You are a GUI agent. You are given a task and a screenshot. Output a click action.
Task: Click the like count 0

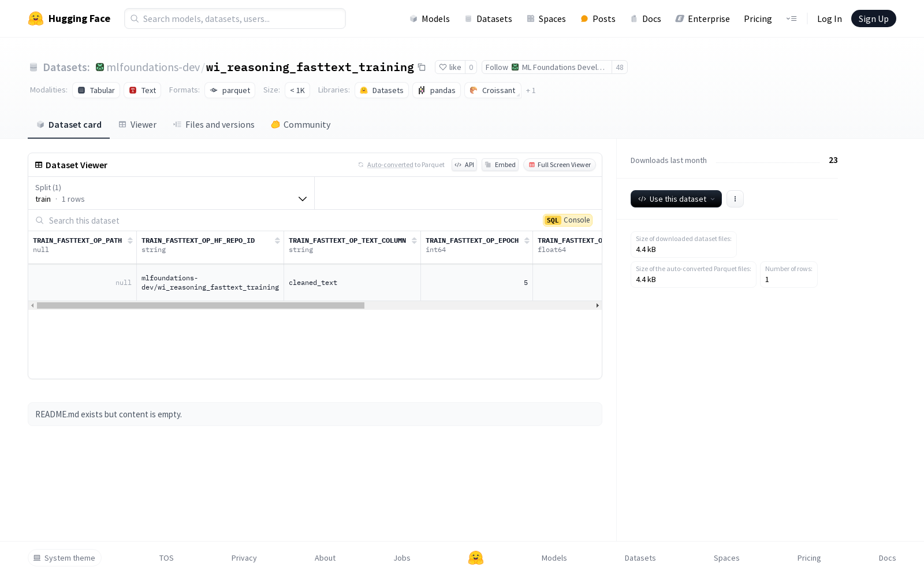click(x=471, y=67)
